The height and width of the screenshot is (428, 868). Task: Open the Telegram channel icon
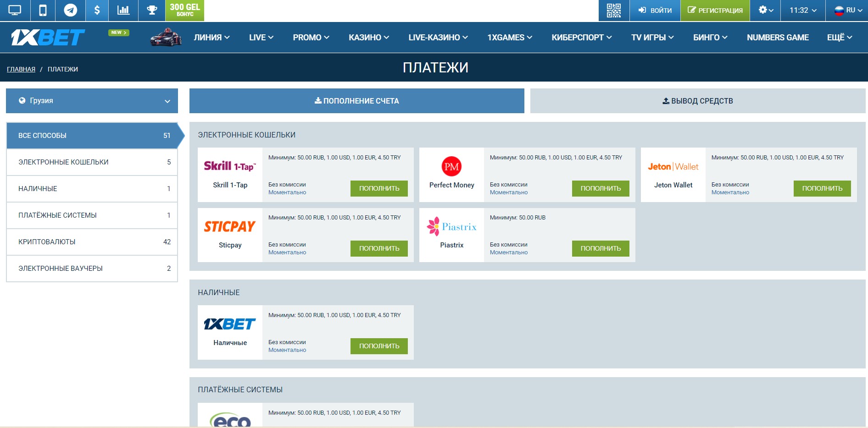coord(70,10)
